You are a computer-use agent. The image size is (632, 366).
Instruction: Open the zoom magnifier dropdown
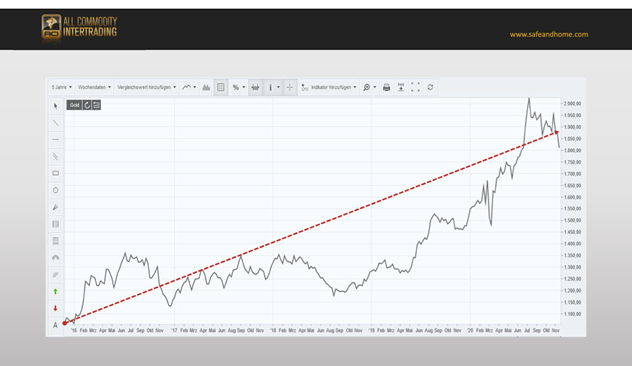369,87
